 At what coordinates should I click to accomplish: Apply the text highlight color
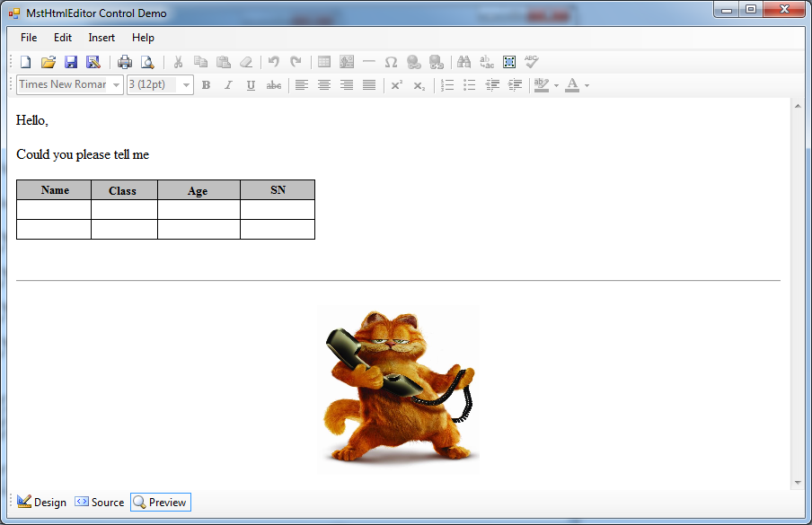click(542, 85)
